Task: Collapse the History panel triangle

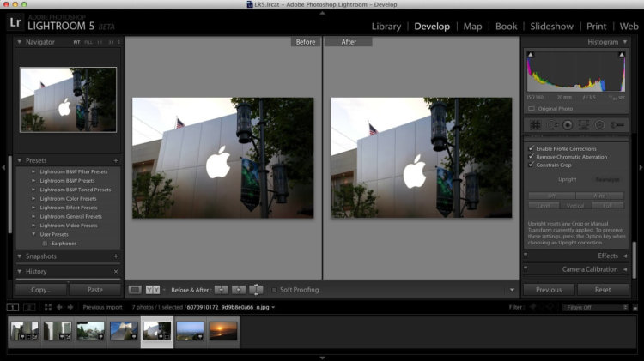Action: 19,272
